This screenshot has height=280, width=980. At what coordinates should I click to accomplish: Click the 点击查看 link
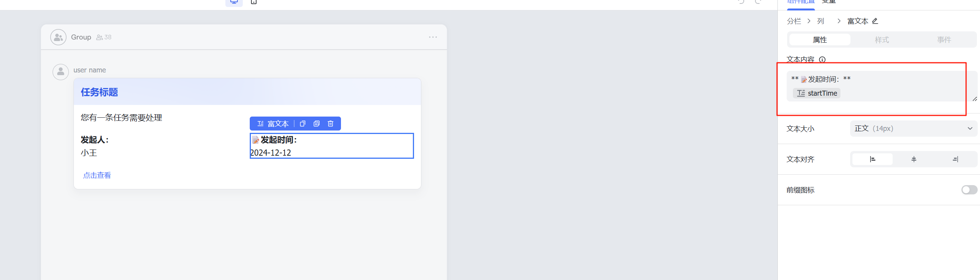[97, 175]
